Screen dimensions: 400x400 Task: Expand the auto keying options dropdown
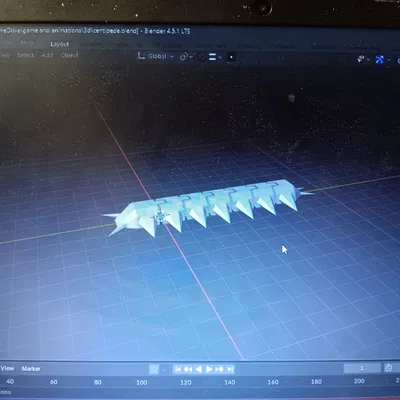[164, 370]
